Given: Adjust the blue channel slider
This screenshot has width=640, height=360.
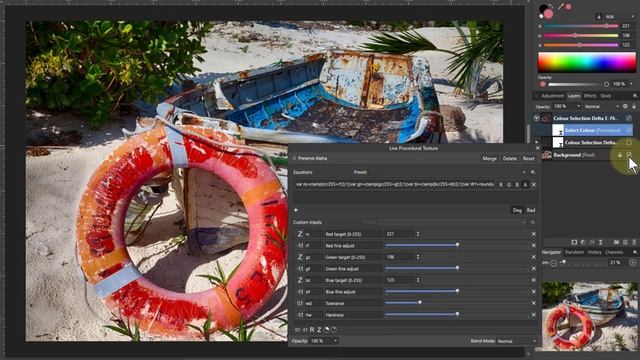Looking at the screenshot, I should point(581,45).
